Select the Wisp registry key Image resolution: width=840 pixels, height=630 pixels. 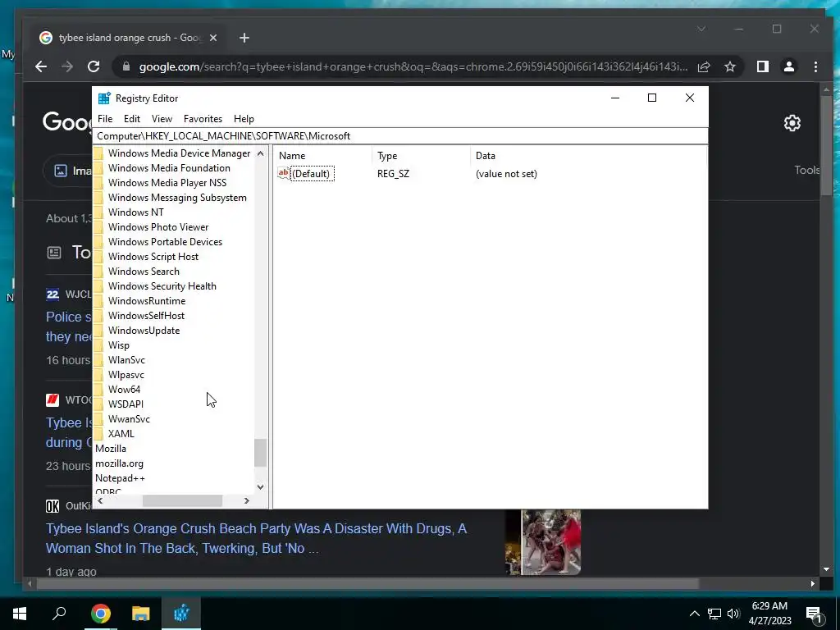click(x=118, y=345)
